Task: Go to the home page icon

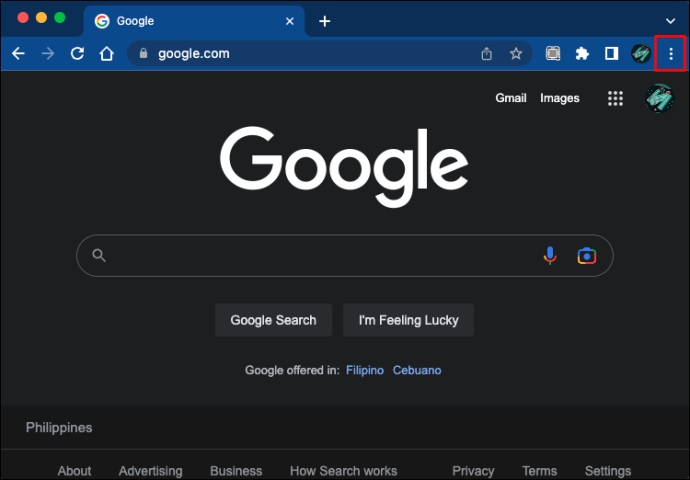Action: [106, 54]
